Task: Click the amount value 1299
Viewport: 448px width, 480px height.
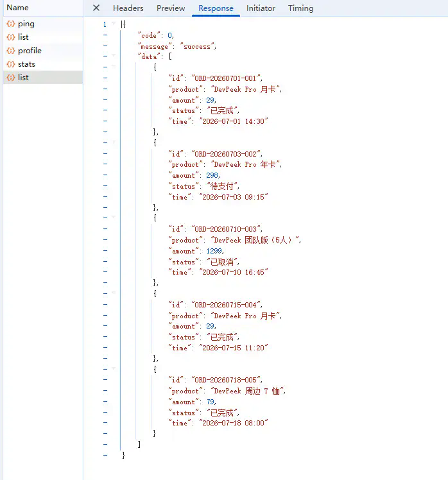Action: (214, 252)
